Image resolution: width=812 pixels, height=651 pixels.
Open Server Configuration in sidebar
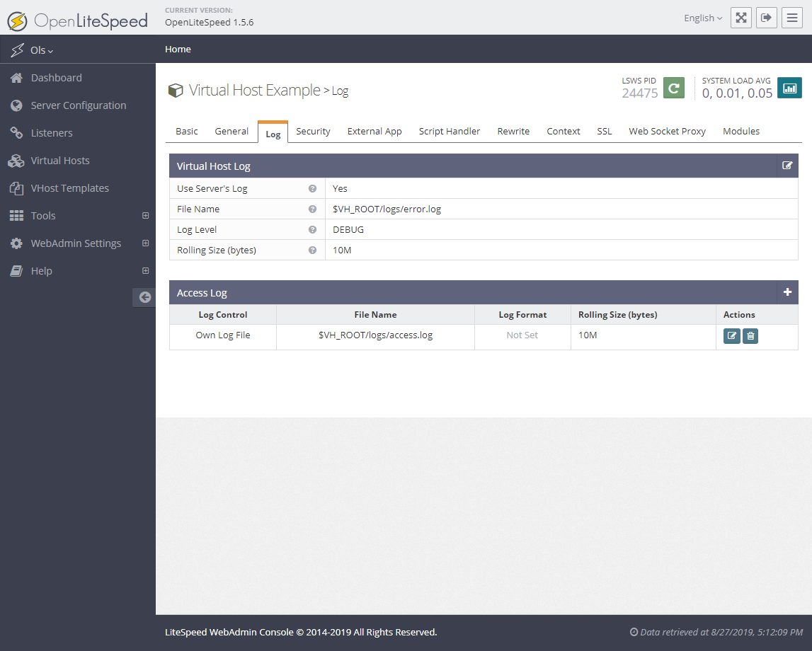[78, 105]
